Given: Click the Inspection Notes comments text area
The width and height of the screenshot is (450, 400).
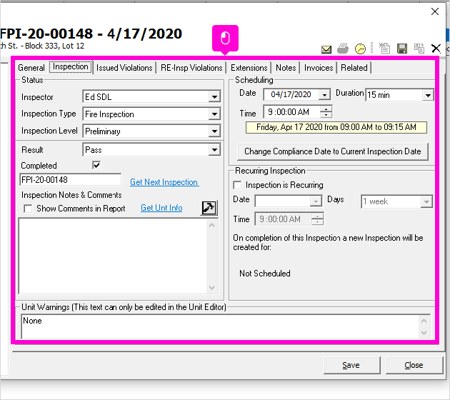Looking at the screenshot, I should click(113, 256).
